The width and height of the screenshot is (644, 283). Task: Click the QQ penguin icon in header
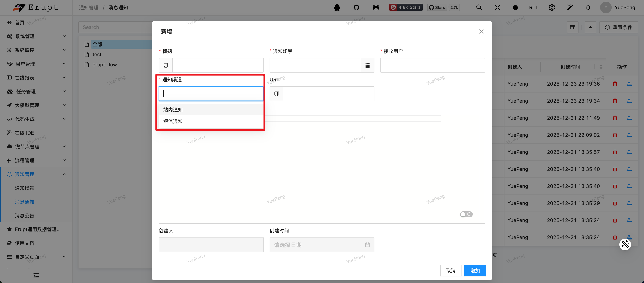point(337,7)
